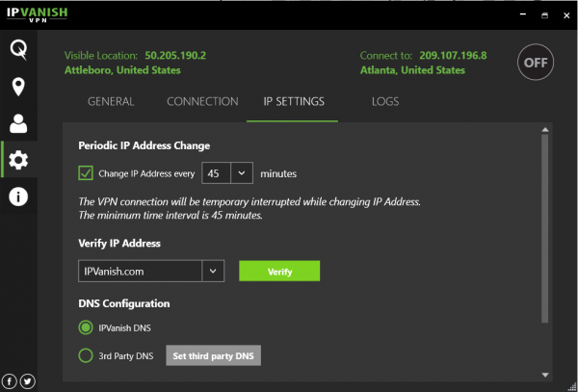
Task: Open the server location pin icon
Action: [x=18, y=87]
